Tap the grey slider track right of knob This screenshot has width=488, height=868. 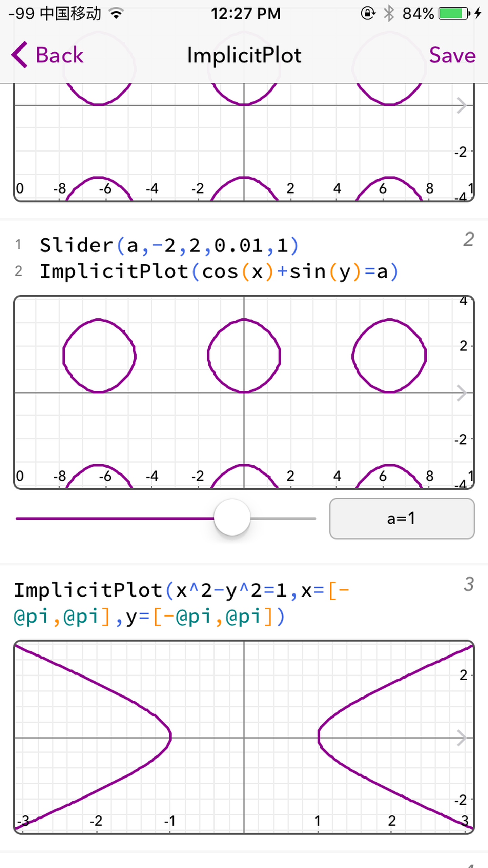click(x=283, y=518)
